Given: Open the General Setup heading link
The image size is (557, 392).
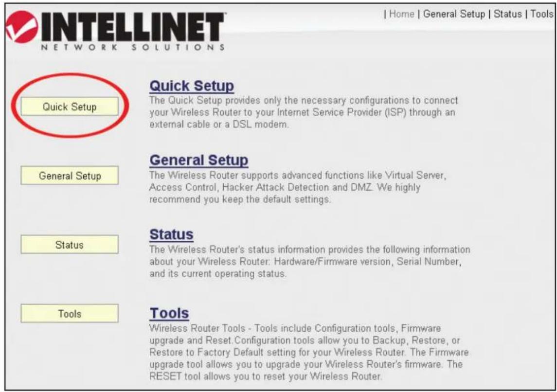Looking at the screenshot, I should click(x=199, y=160).
